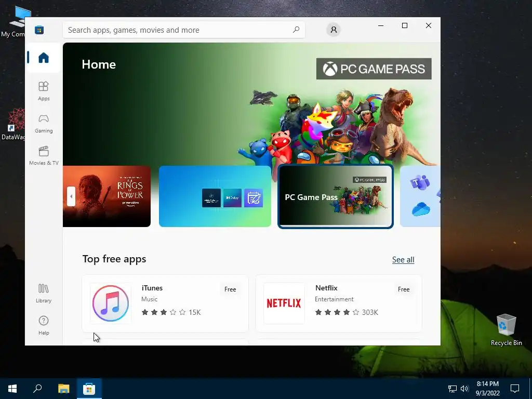
Task: Click Microsoft Store taskbar icon
Action: 89,389
